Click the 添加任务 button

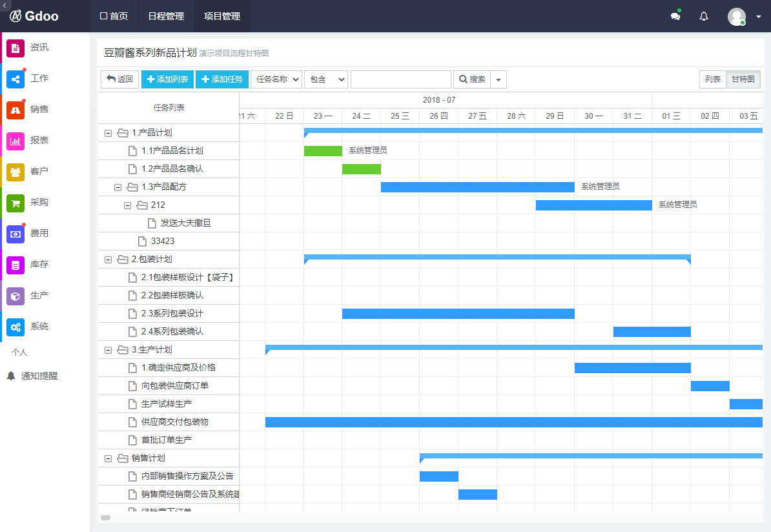click(x=222, y=79)
